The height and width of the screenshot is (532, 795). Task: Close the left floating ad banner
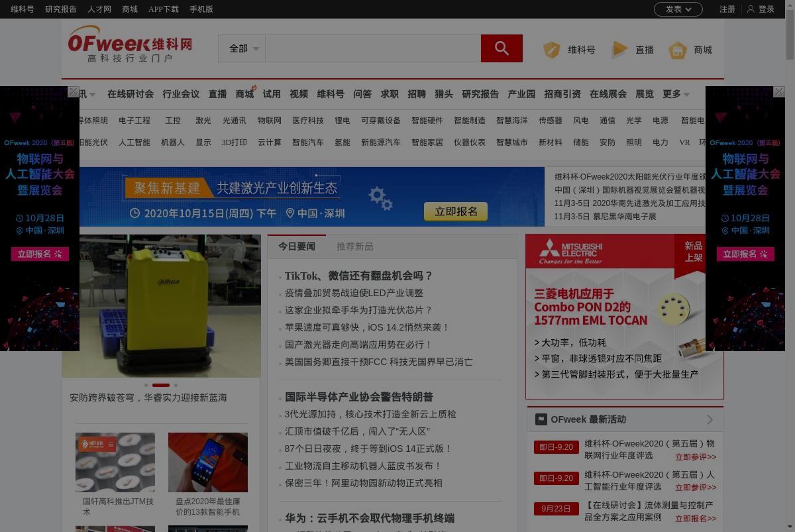click(x=74, y=92)
